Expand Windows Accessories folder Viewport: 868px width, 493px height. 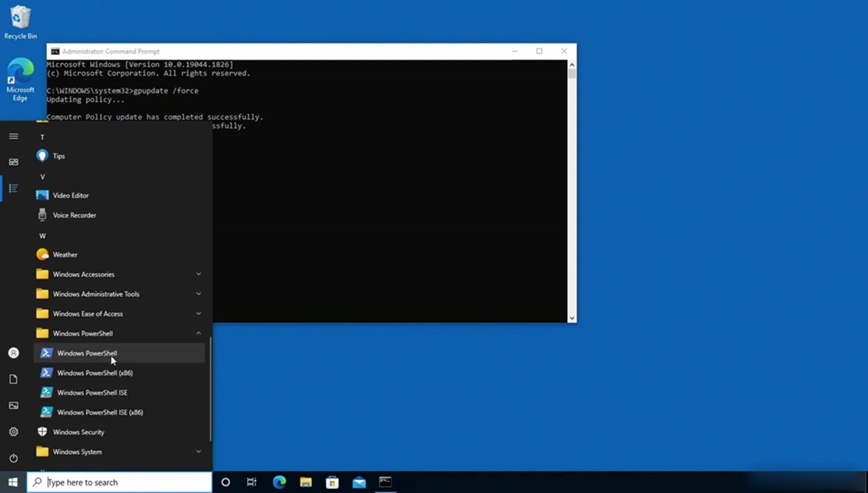point(119,275)
